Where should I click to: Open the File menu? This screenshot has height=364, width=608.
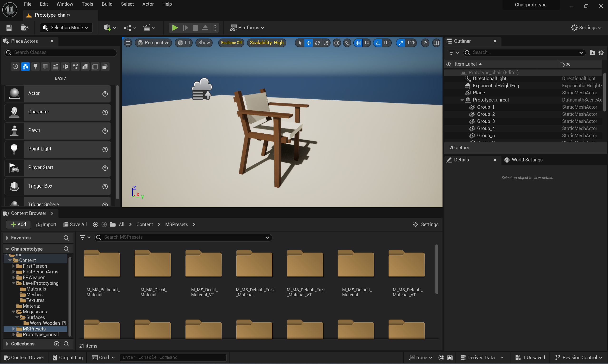coord(28,4)
